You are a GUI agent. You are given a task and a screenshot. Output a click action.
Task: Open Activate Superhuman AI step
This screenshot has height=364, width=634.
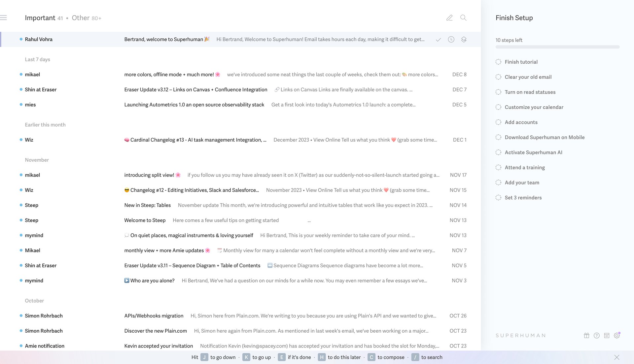tap(533, 152)
